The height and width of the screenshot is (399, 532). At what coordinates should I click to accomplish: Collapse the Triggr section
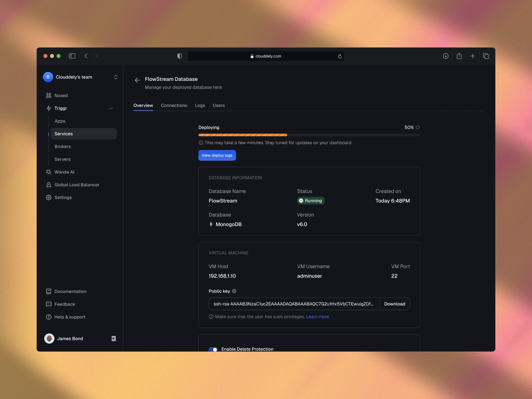tap(111, 108)
